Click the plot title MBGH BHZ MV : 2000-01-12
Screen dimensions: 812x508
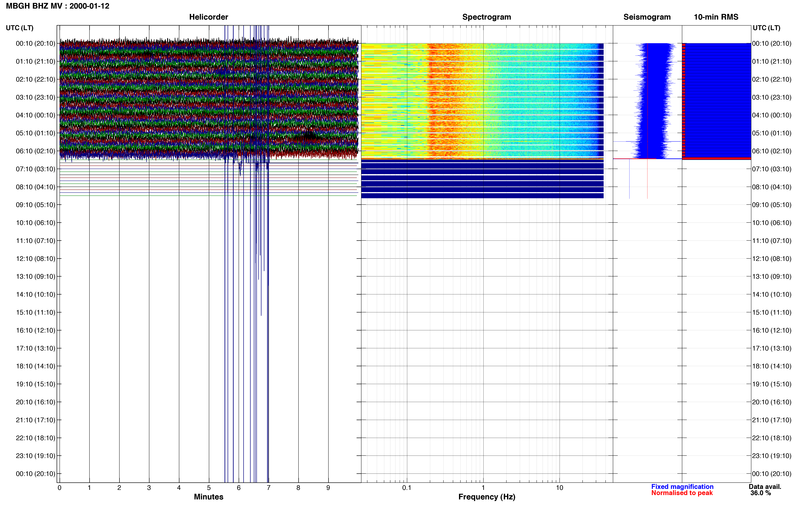tap(57, 6)
